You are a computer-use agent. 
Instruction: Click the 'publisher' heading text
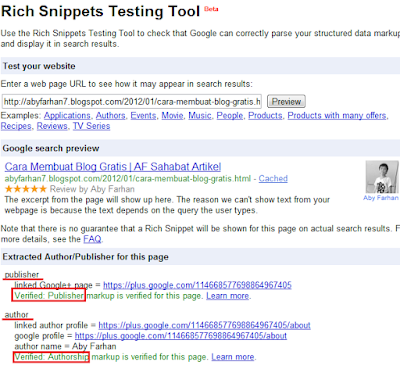(22, 275)
